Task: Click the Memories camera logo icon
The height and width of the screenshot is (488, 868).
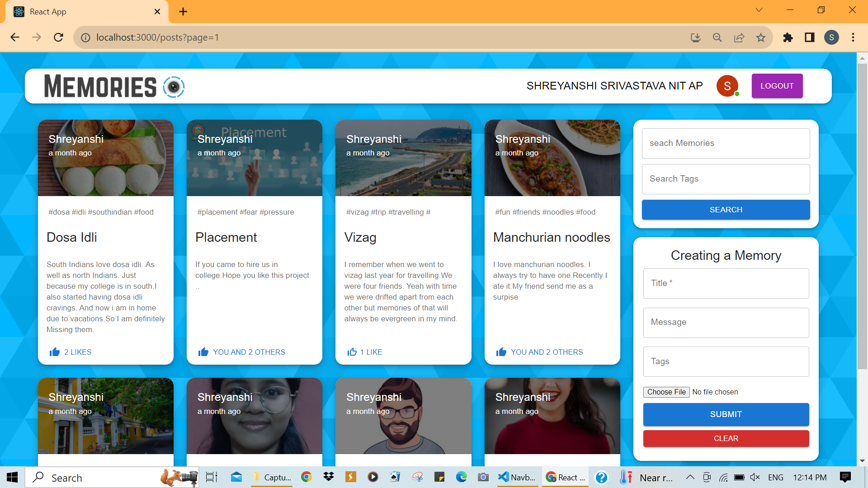Action: pyautogui.click(x=174, y=87)
